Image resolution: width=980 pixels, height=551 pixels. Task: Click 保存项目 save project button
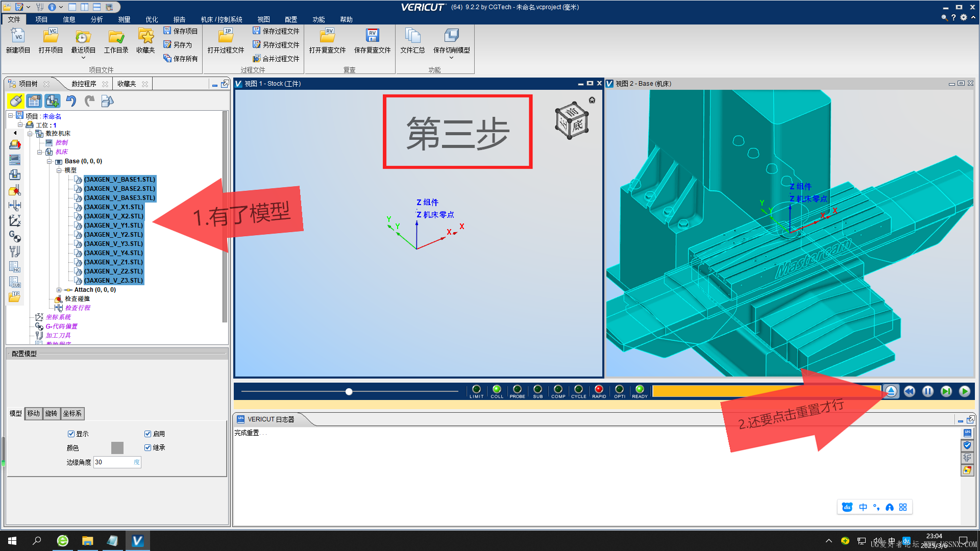(x=180, y=31)
